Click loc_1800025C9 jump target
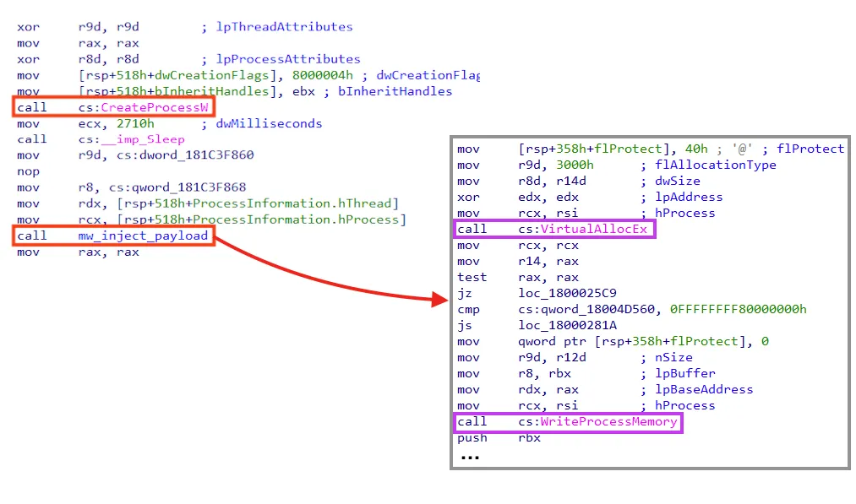The image size is (856, 504). pos(568,294)
